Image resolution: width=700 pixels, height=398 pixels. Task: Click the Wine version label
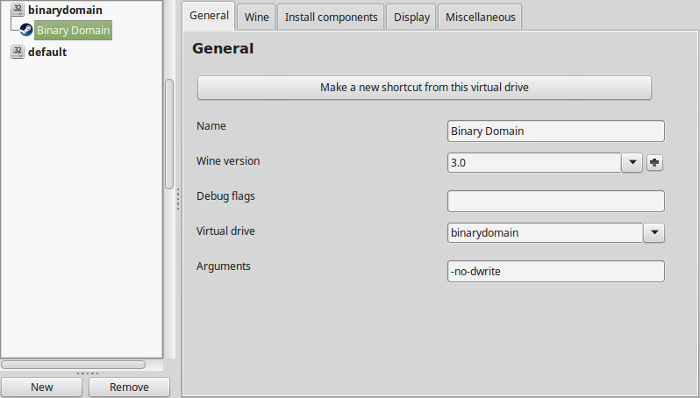228,161
